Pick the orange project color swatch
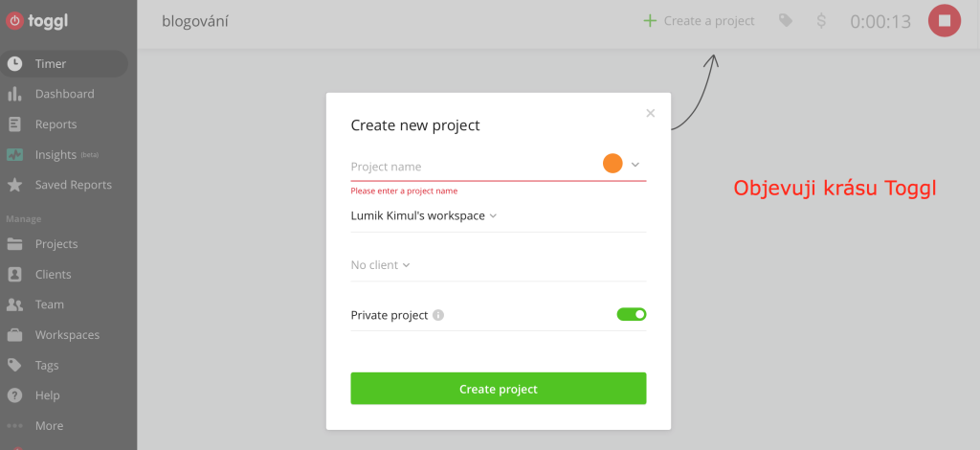 point(612,164)
